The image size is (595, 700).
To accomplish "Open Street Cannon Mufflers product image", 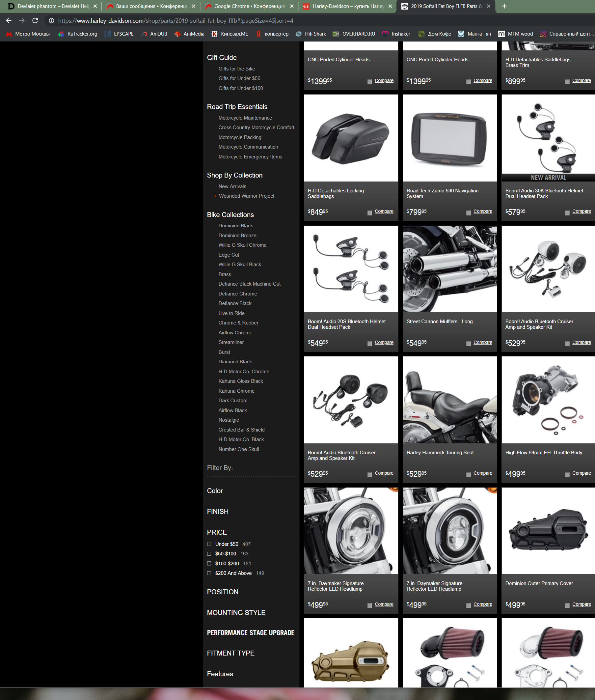I will 449,269.
